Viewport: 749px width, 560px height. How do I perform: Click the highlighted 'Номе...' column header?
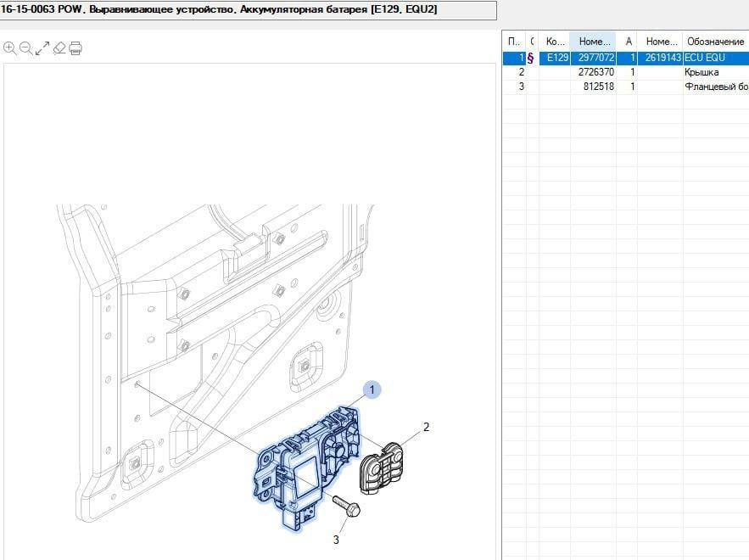[593, 41]
